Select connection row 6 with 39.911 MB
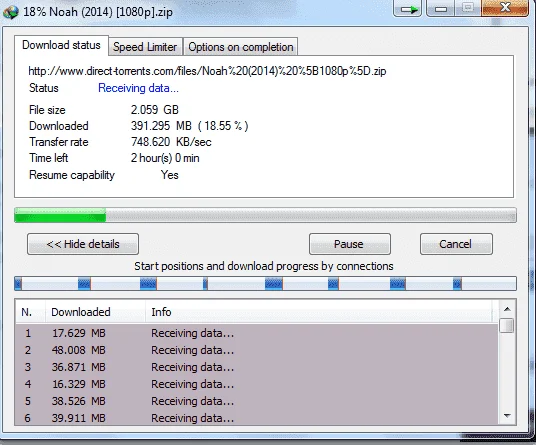The image size is (536, 445). pyautogui.click(x=257, y=418)
